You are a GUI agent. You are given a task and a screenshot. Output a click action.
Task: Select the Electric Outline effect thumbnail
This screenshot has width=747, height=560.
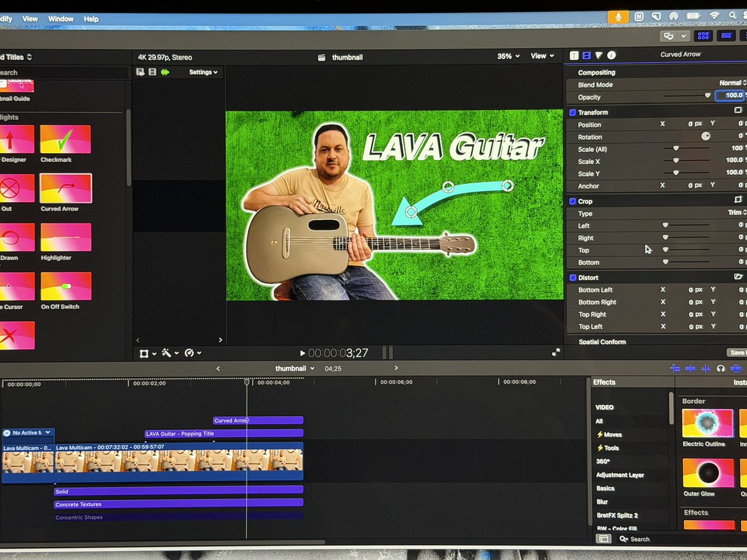point(708,423)
